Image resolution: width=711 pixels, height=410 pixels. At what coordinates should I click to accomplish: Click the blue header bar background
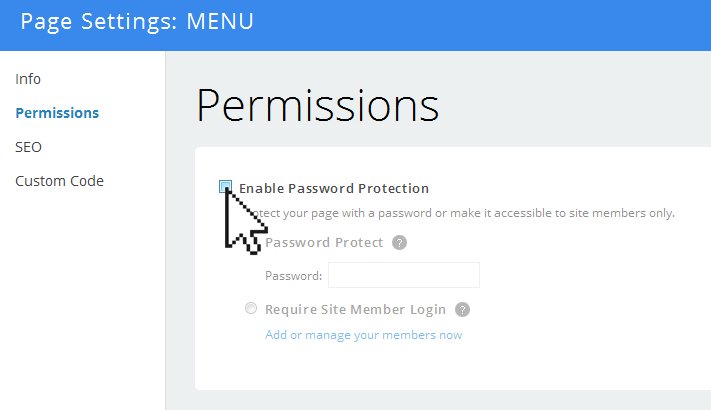click(x=481, y=25)
